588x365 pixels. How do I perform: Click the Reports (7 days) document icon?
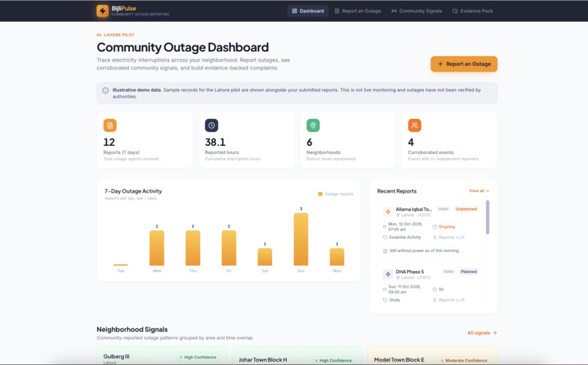(110, 126)
